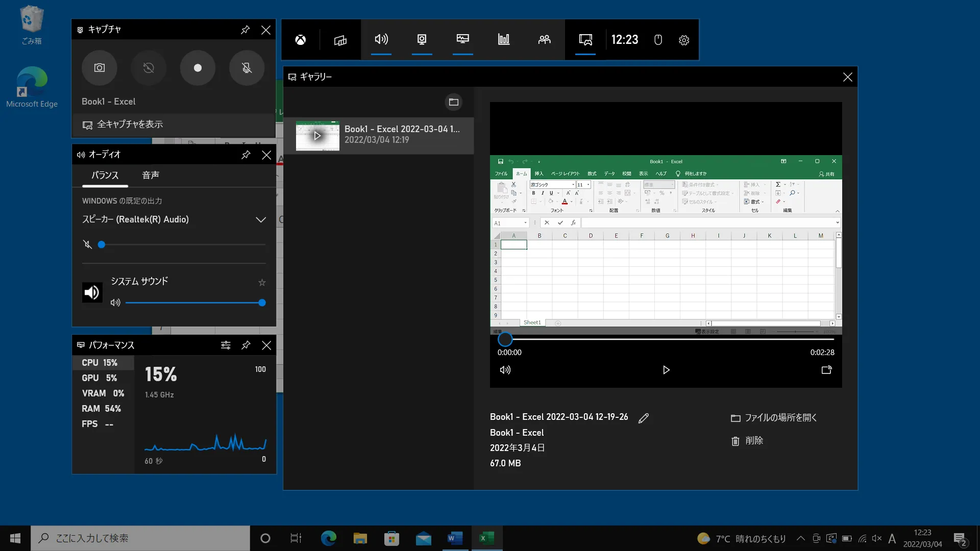Open Game Bar settings gear
Image resolution: width=980 pixels, height=551 pixels.
tap(684, 40)
